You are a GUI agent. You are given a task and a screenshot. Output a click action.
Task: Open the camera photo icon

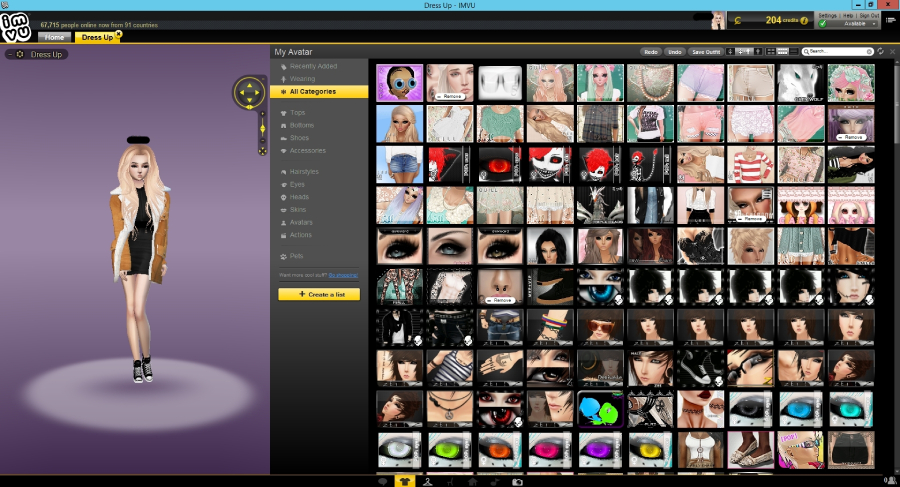click(517, 482)
